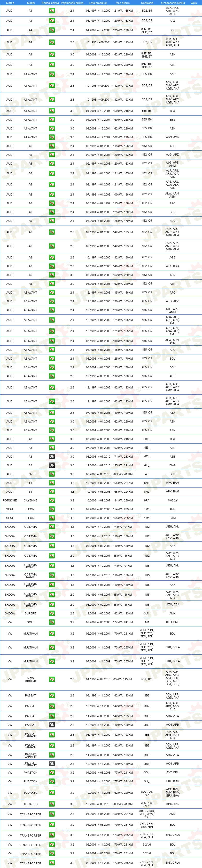Select the SUPERB model cell

pyautogui.click(x=30, y=613)
